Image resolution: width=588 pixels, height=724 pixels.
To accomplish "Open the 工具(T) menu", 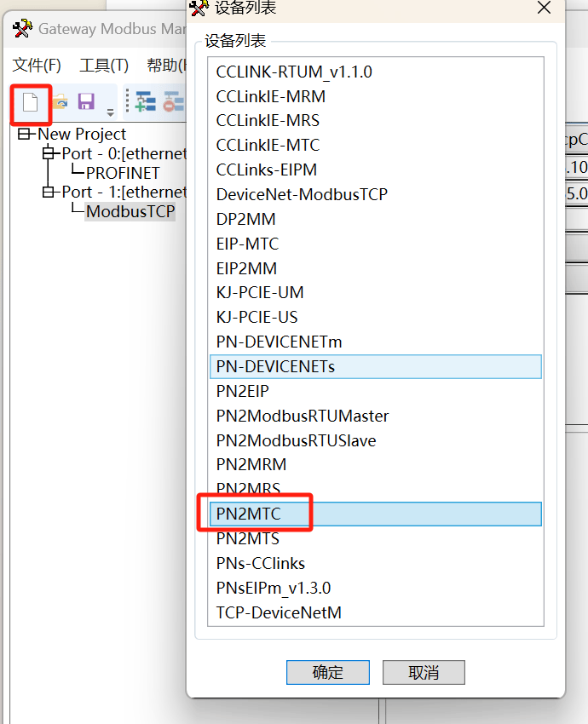I will tap(103, 65).
